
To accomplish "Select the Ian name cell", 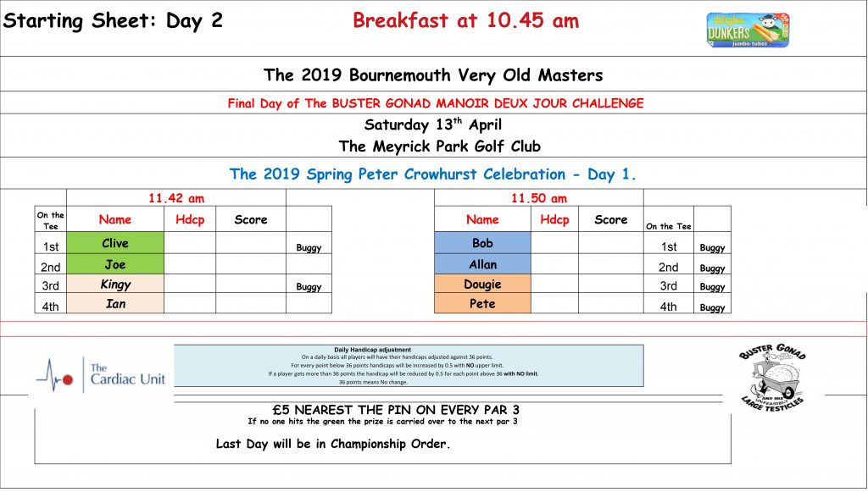I will tap(115, 303).
